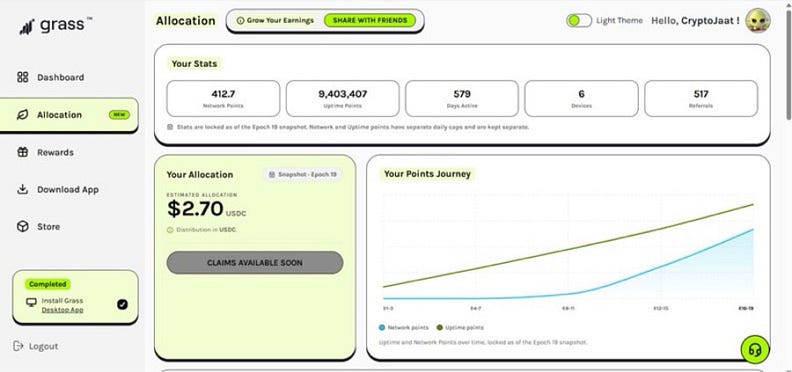This screenshot has width=792, height=372.
Task: Toggle the Light Theme switch
Action: coord(579,21)
